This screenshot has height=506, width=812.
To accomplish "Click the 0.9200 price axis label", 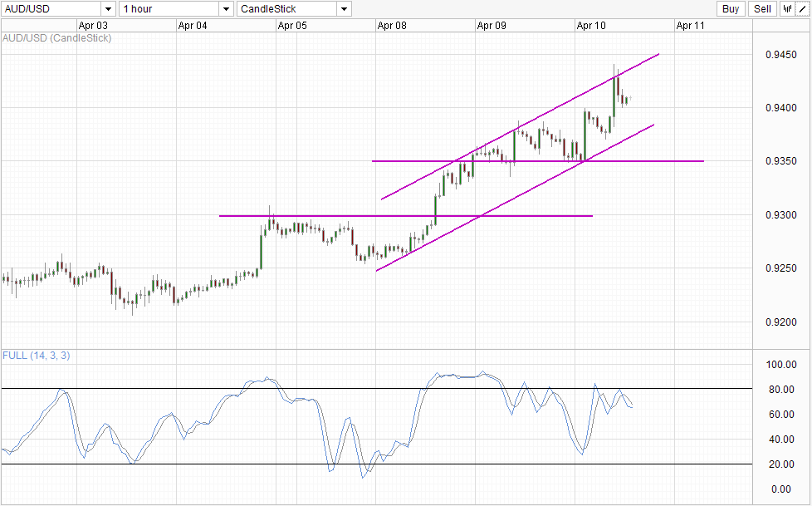I will pos(781,322).
